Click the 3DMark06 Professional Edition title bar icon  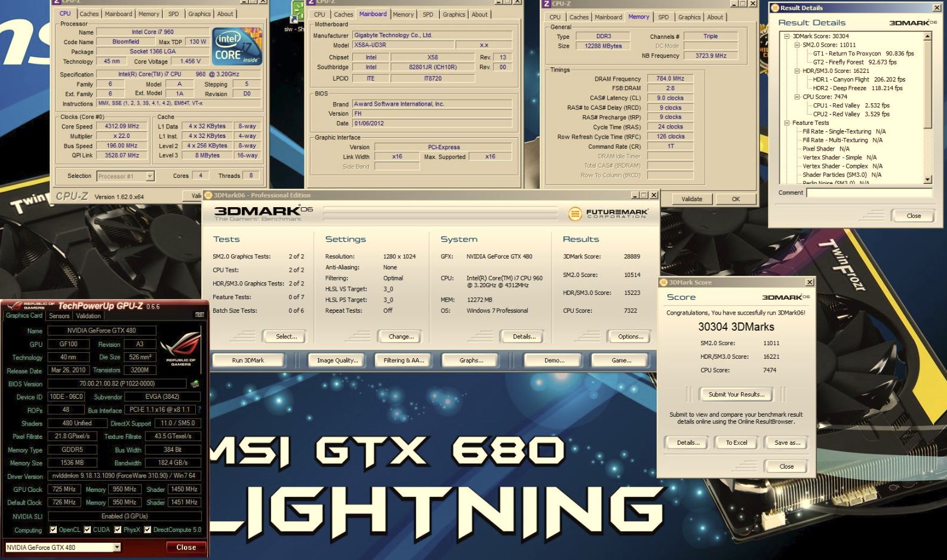208,195
